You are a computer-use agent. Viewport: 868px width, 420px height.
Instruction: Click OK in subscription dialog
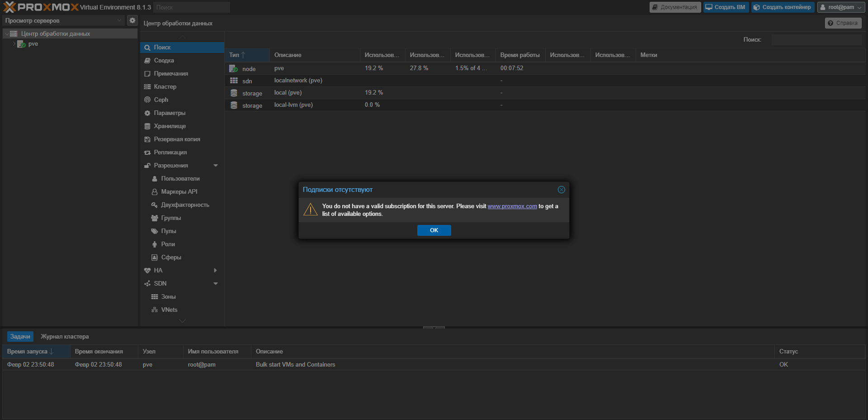[x=434, y=230]
